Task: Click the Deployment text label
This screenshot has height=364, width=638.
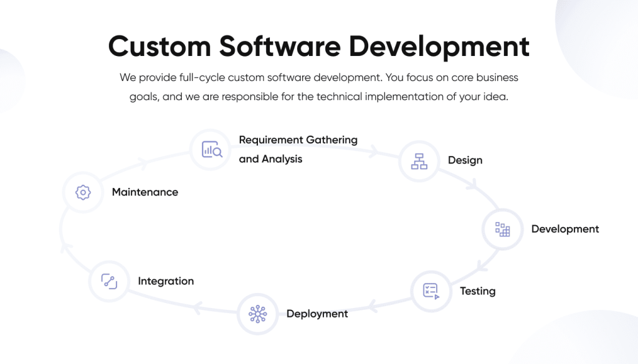Action: coord(317,314)
